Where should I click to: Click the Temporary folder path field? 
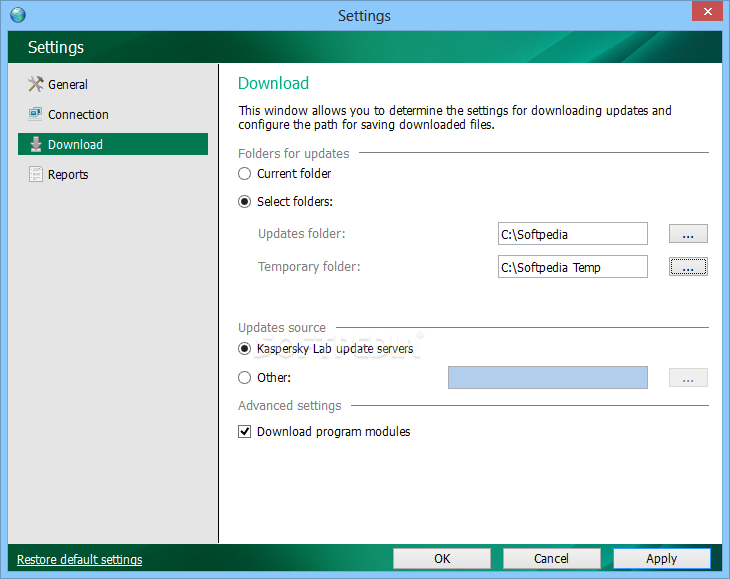[x=573, y=267]
